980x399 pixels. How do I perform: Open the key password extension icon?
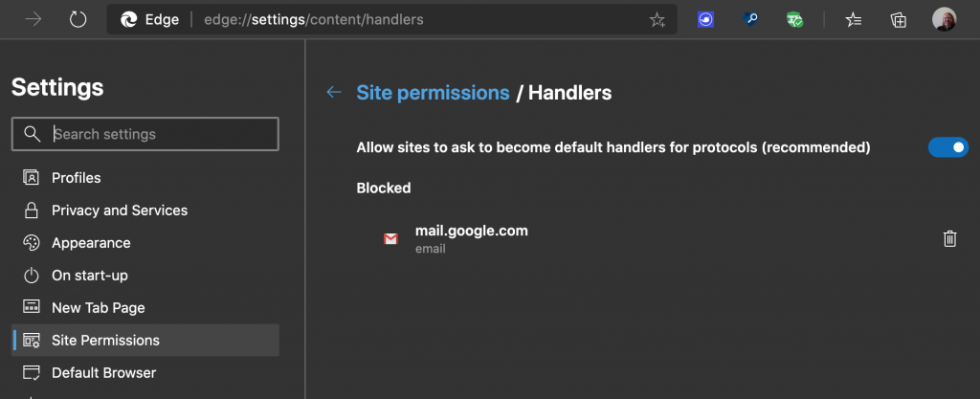point(750,19)
